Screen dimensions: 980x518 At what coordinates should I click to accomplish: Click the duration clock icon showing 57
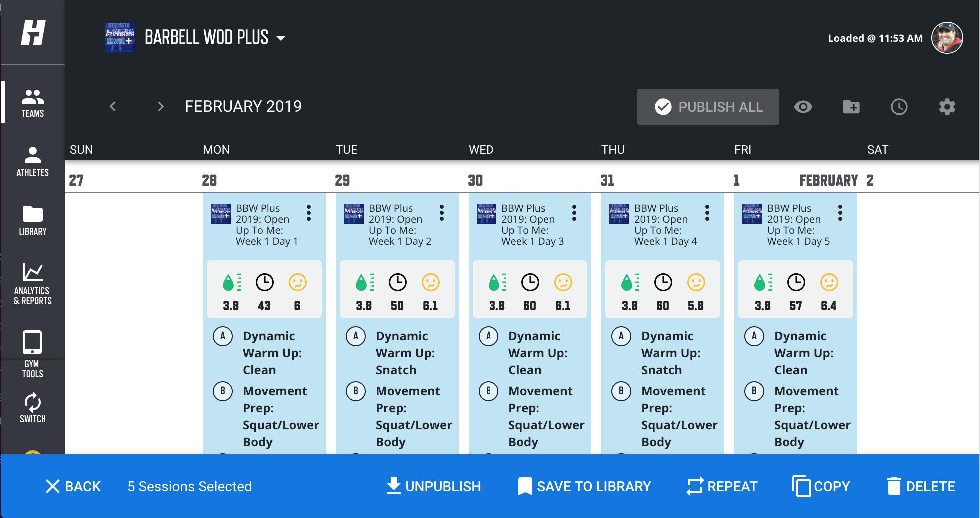(x=796, y=282)
